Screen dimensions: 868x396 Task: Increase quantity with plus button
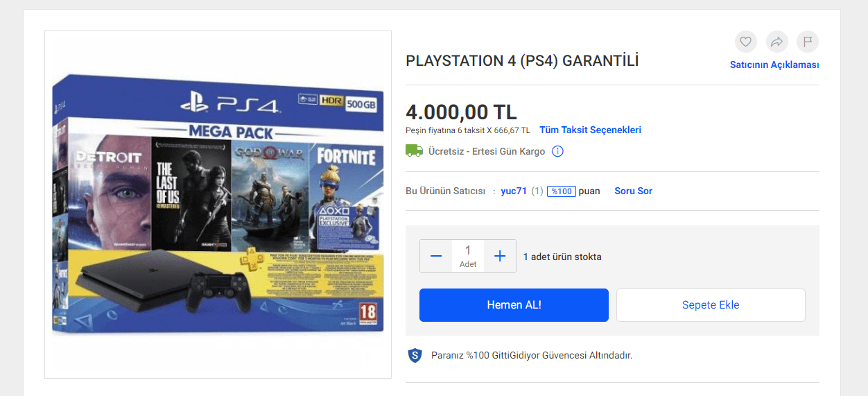[x=500, y=256]
